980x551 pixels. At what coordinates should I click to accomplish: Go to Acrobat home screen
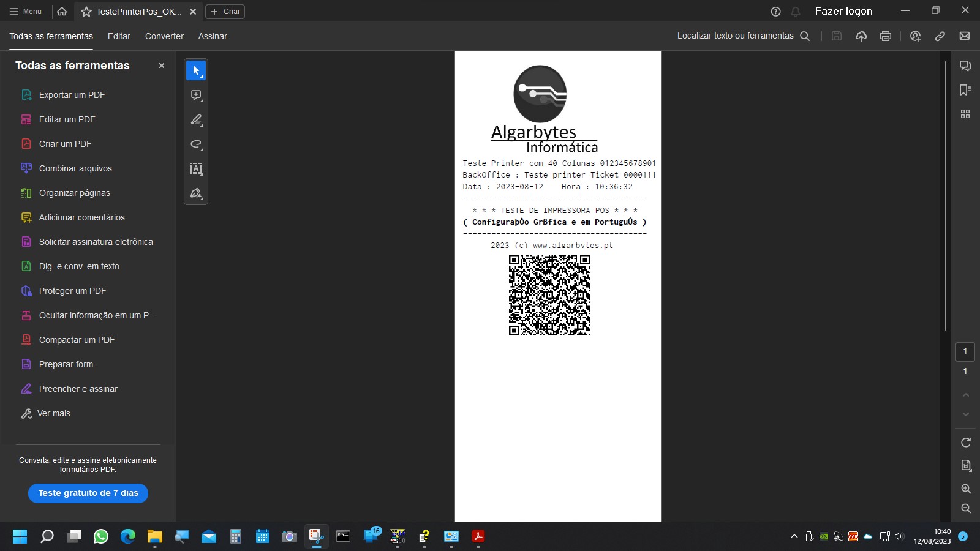(62, 11)
